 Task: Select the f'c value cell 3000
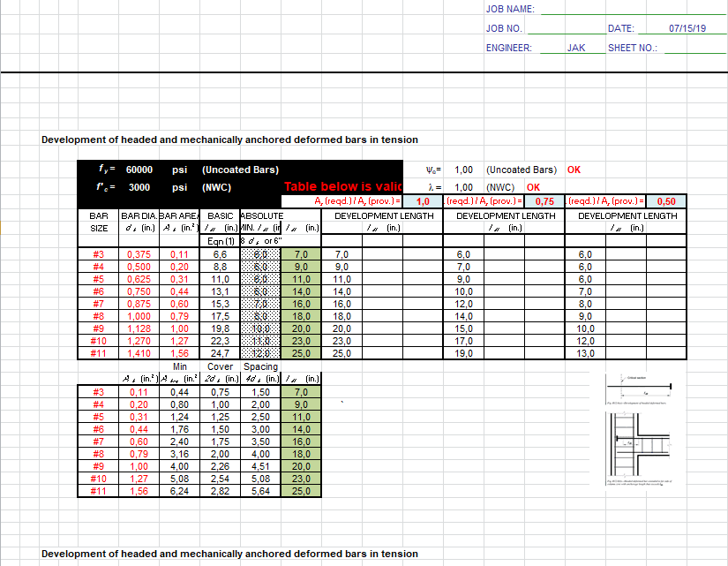(139, 187)
